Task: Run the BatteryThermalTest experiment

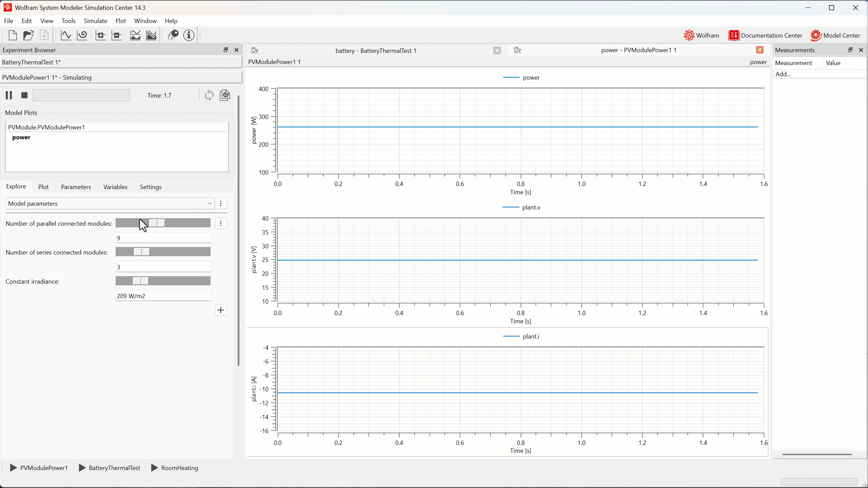Action: point(110,468)
